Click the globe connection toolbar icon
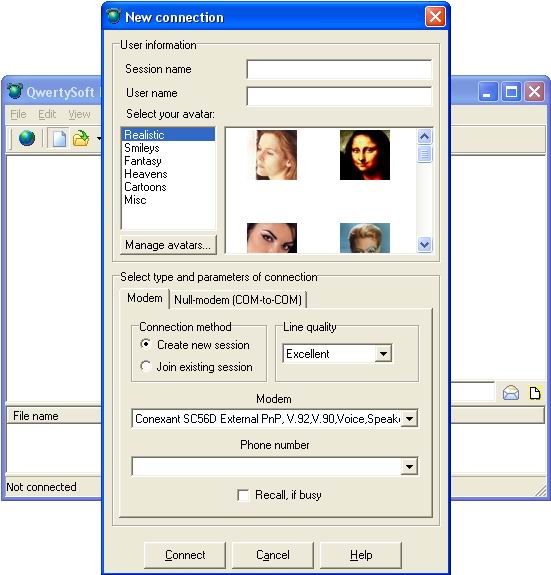 pos(27,138)
